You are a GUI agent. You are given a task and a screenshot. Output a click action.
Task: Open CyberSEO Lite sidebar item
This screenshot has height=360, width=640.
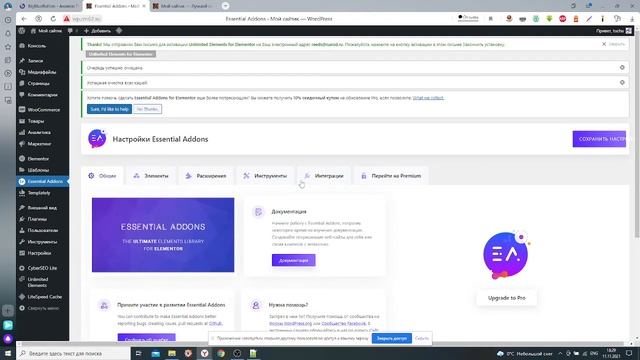pyautogui.click(x=42, y=268)
